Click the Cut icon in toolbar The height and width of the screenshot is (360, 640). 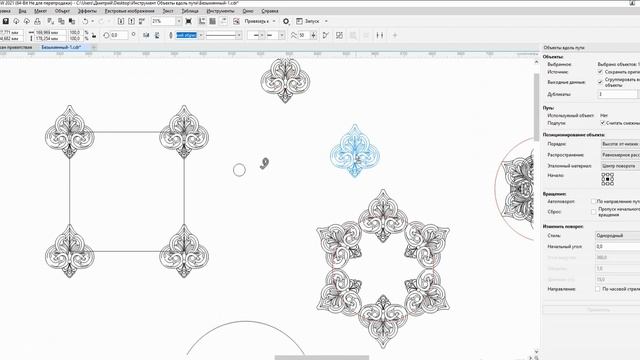coord(51,21)
